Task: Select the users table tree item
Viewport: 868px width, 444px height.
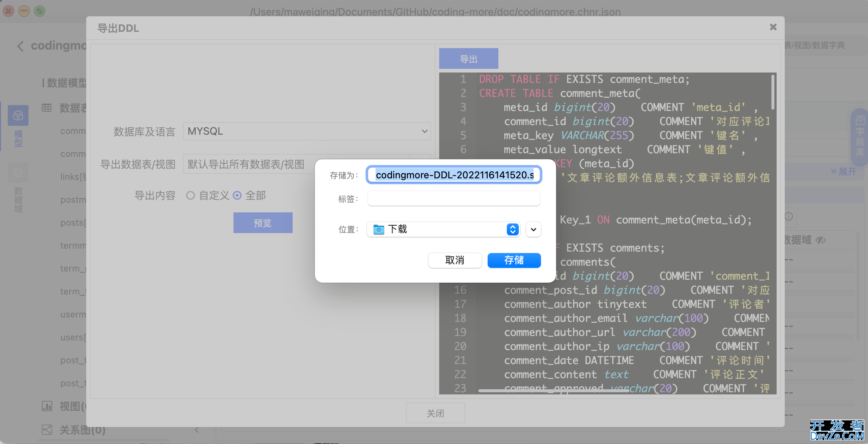Action: click(73, 337)
